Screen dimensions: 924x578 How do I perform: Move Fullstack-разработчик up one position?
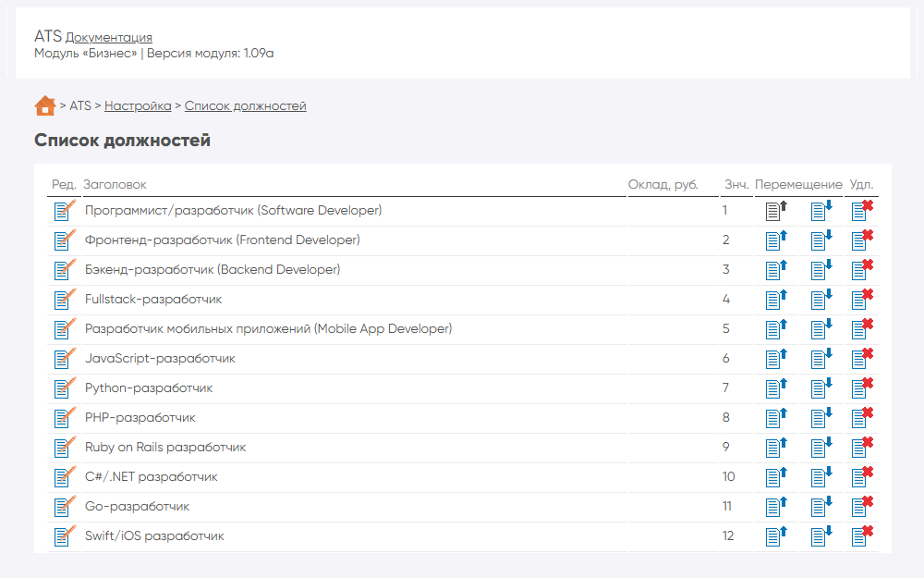(775, 300)
